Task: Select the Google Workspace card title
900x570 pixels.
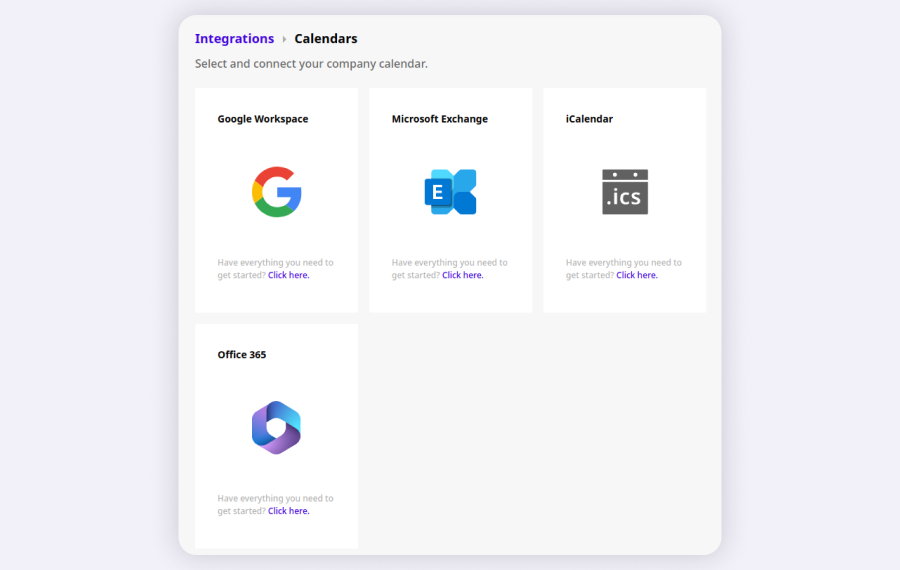Action: click(263, 119)
